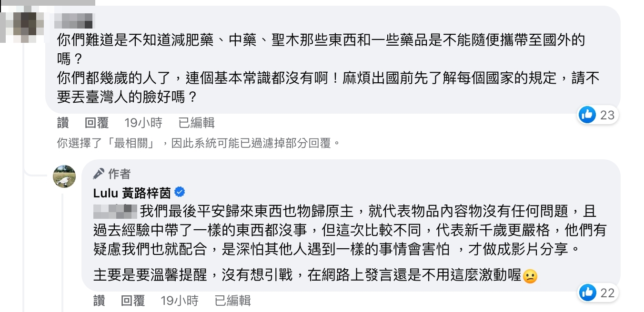644x312 pixels.
Task: Click the blurred mentioned name in Lulu's reply
Action: tap(113, 211)
